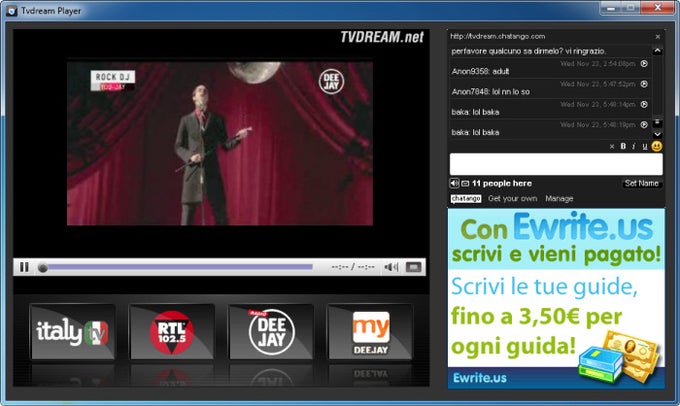Click the Tvdream Player title bar icon
The height and width of the screenshot is (406, 680).
pos(12,10)
